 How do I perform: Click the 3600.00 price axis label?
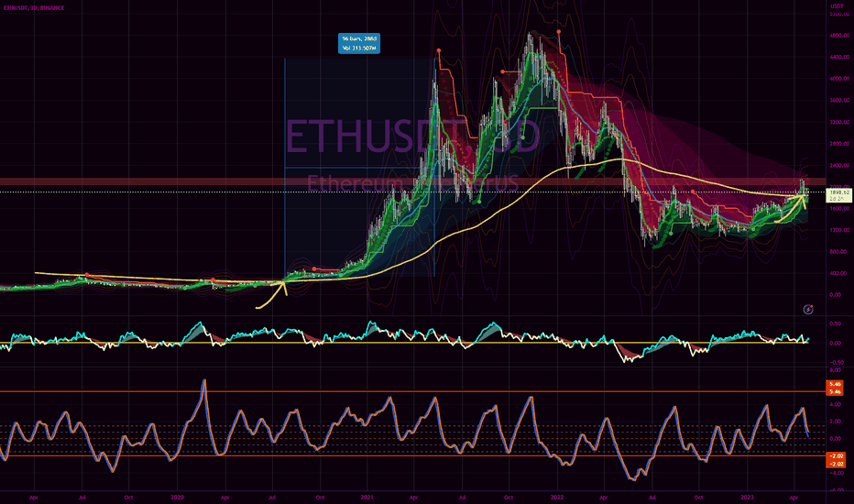(x=838, y=100)
